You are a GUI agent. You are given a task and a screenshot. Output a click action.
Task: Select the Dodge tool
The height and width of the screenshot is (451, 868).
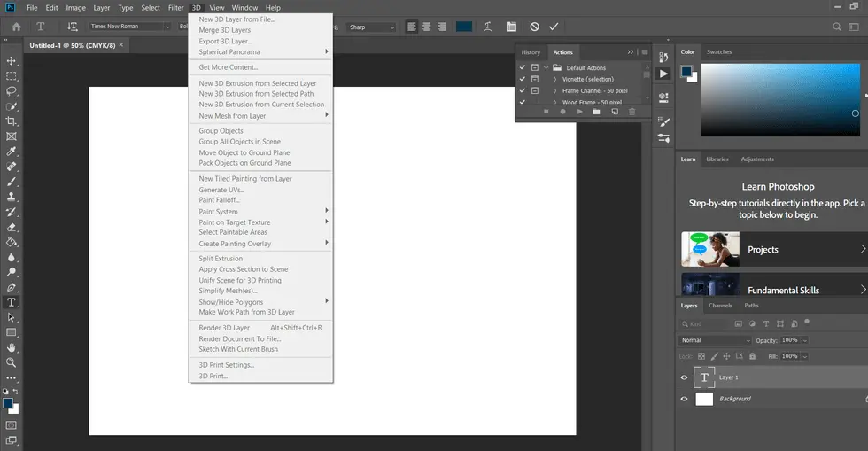(11, 272)
